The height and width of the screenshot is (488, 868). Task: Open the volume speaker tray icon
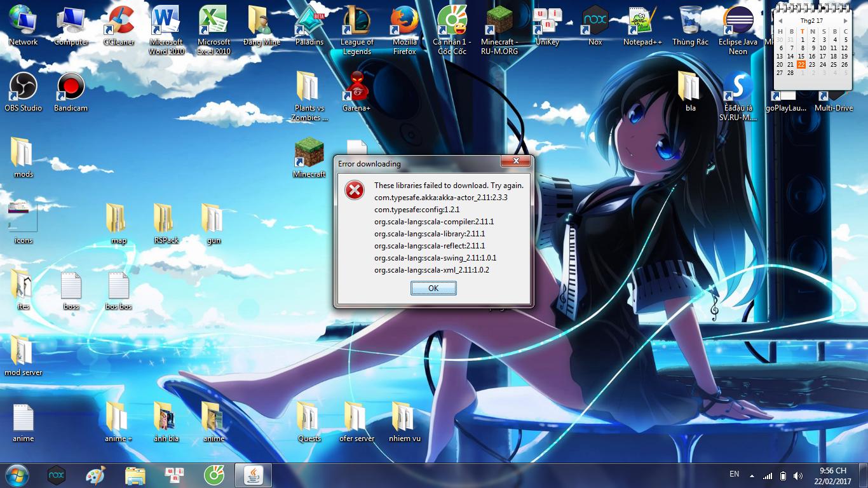click(x=798, y=475)
